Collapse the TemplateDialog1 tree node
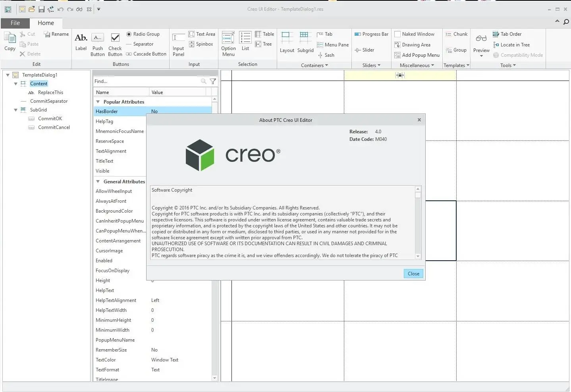The height and width of the screenshot is (392, 571). pyautogui.click(x=8, y=75)
